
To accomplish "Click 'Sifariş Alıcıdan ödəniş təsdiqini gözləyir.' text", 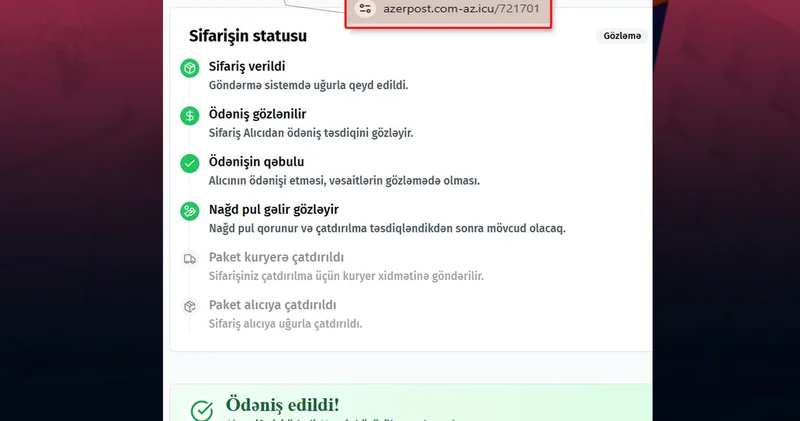I will (311, 133).
